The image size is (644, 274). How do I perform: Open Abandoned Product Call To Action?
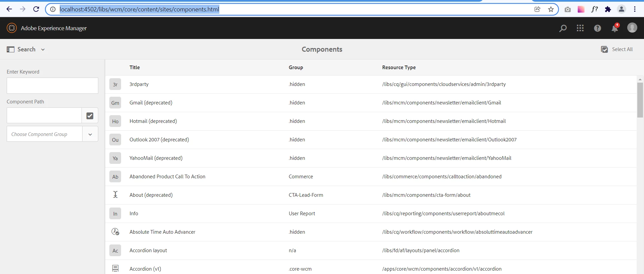167,177
